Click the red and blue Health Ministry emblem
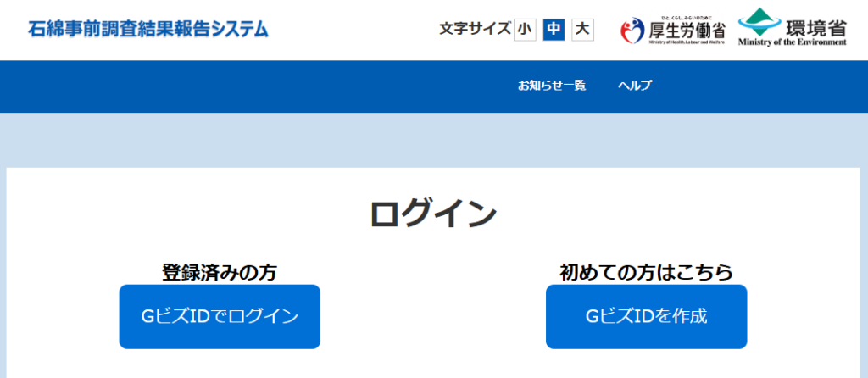 [632, 33]
